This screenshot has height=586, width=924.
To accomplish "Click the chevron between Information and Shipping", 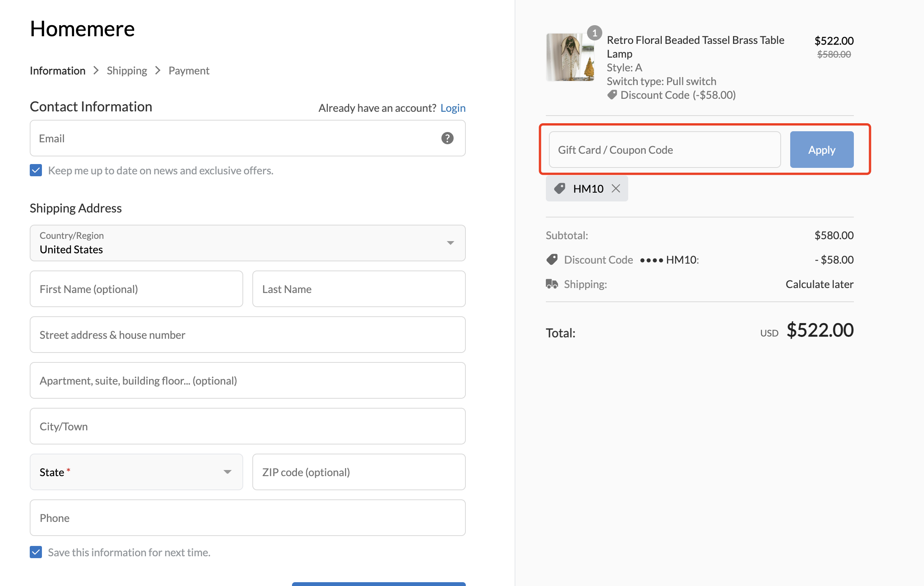I will coord(96,71).
